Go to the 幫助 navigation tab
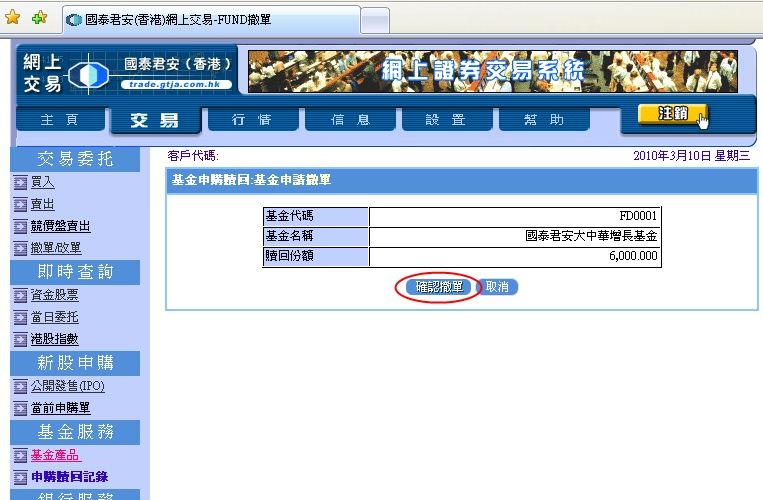Viewport: 763px width, 500px height. coord(544,120)
